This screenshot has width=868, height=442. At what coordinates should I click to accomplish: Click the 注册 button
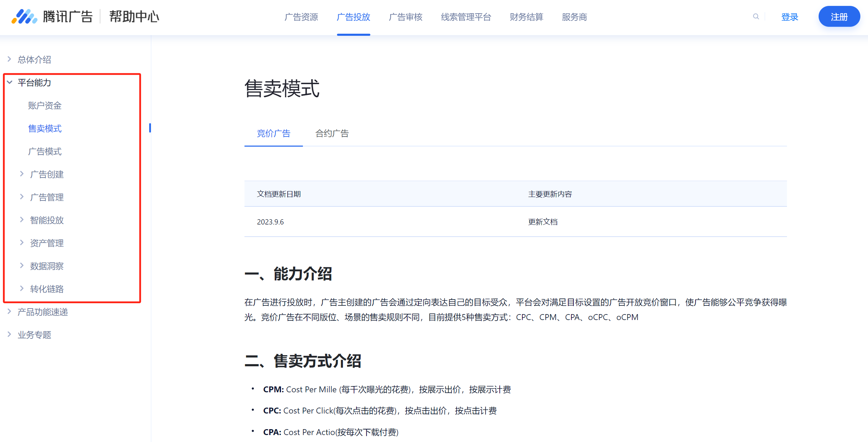click(x=839, y=17)
